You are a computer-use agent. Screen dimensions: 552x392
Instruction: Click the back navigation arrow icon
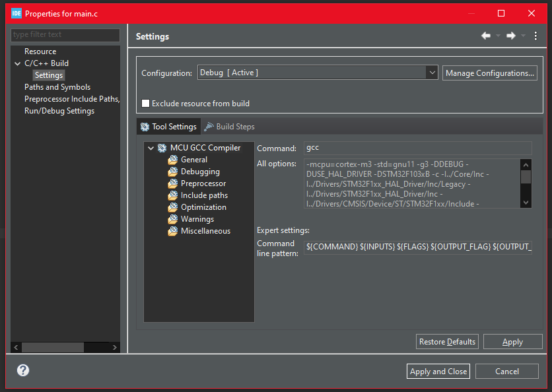click(x=486, y=36)
